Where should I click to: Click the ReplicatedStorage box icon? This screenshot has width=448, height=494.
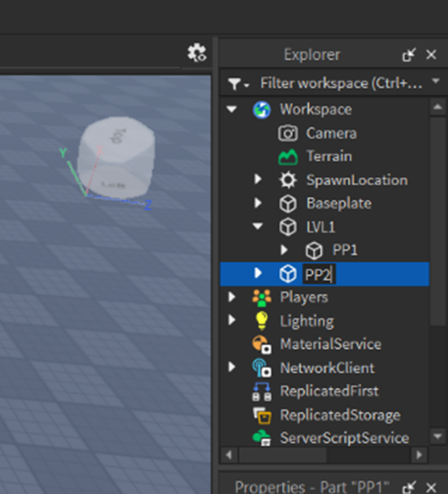(262, 415)
